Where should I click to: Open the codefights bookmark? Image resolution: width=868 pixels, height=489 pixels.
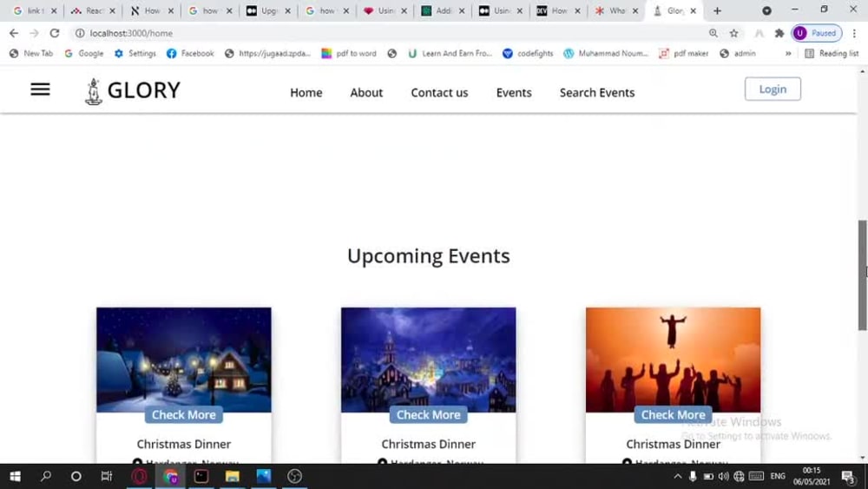pos(528,54)
